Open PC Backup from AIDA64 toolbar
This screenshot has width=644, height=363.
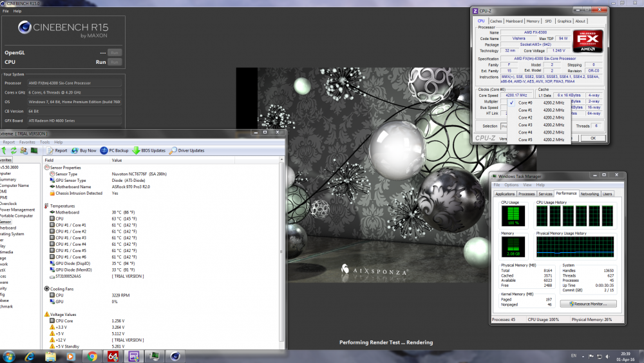click(x=114, y=150)
